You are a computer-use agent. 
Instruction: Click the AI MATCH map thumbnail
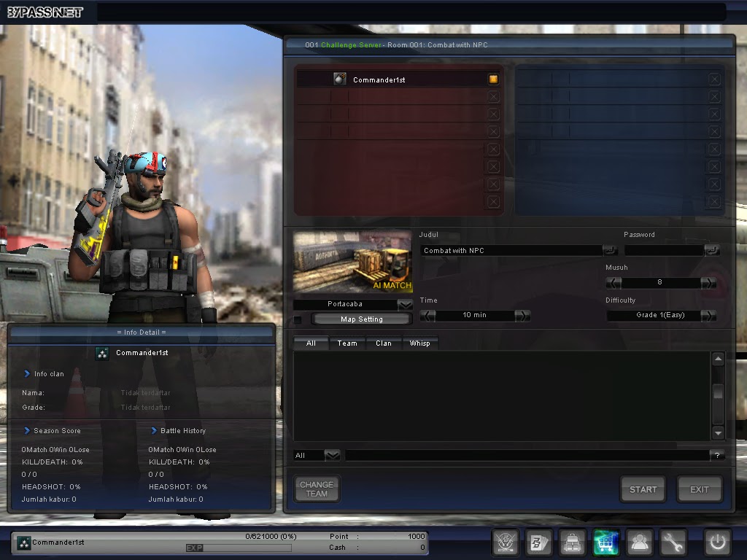(352, 260)
